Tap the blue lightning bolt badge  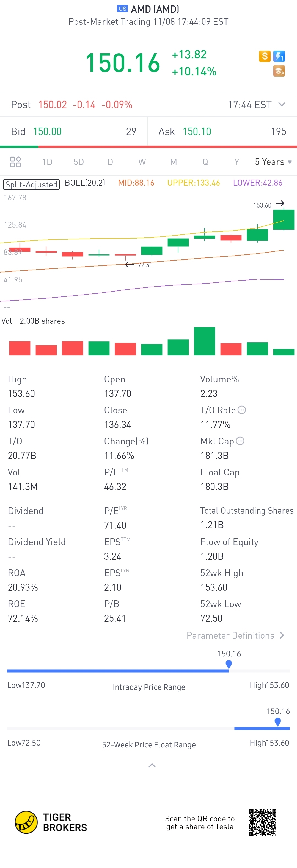tap(279, 56)
